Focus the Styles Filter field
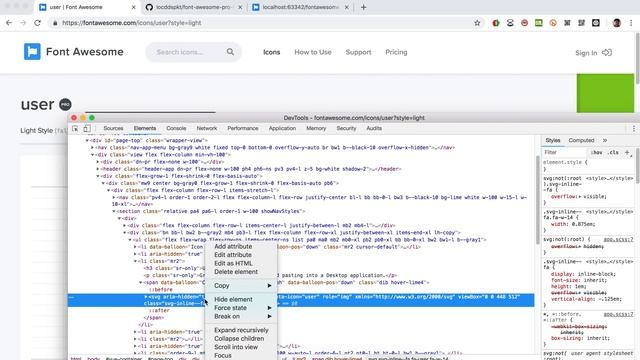The image size is (640, 360). [564, 152]
